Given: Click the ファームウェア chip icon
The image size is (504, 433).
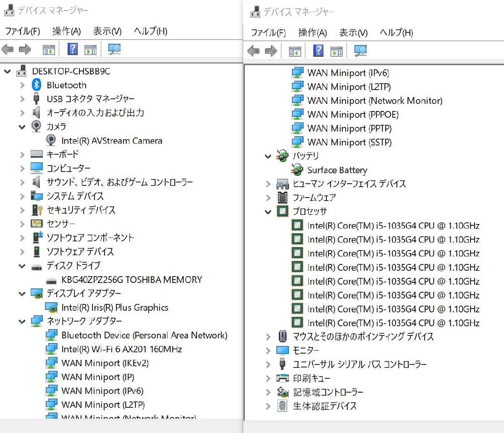Looking at the screenshot, I should point(283,197).
